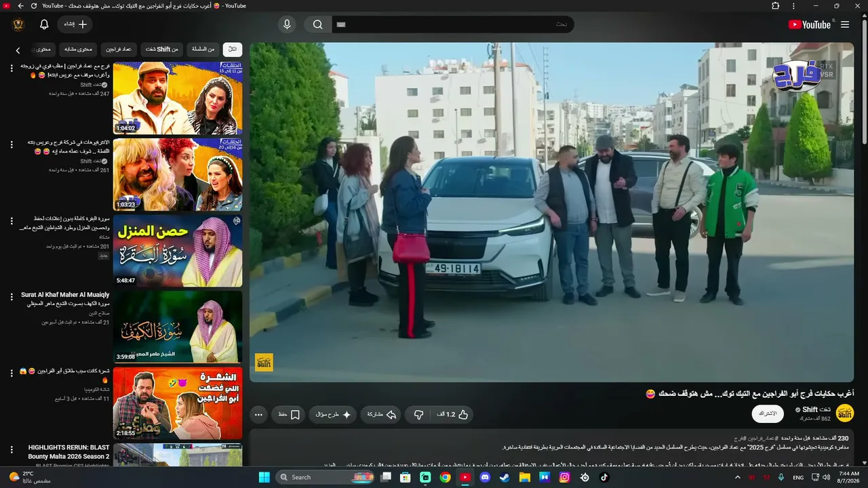Viewport: 868px width, 488px height.
Task: Like the video showing 1.2 ألف
Action: coord(453,414)
